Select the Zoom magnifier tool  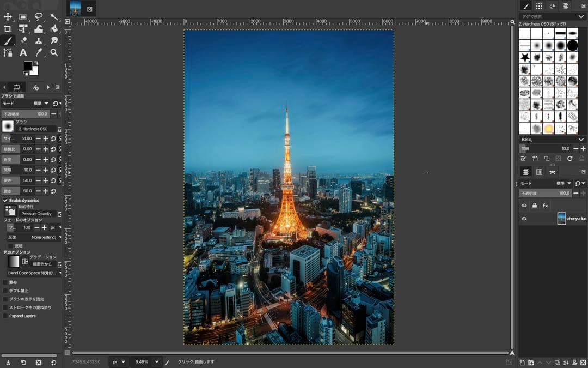(54, 52)
